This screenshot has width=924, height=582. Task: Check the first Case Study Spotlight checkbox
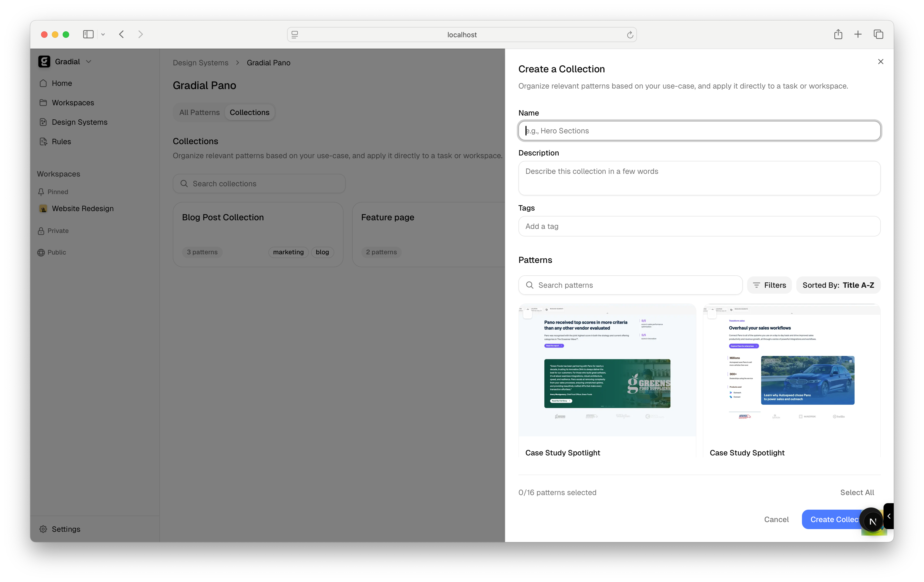click(528, 314)
